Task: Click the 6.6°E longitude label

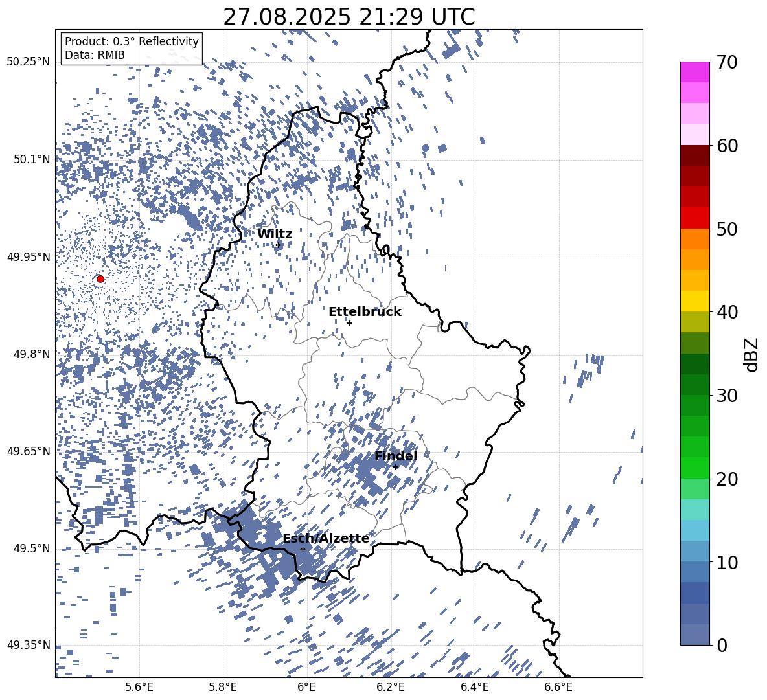Action: click(x=558, y=687)
